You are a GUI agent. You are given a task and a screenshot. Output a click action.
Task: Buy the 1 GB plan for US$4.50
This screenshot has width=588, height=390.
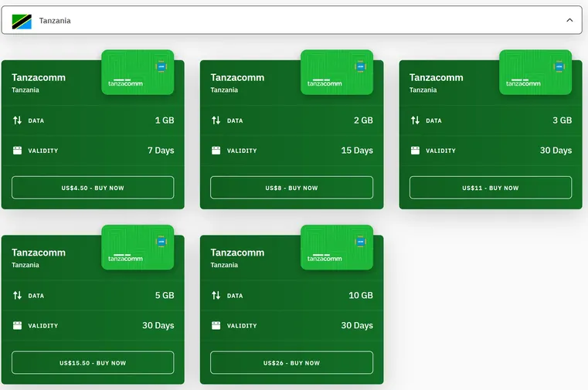93,188
